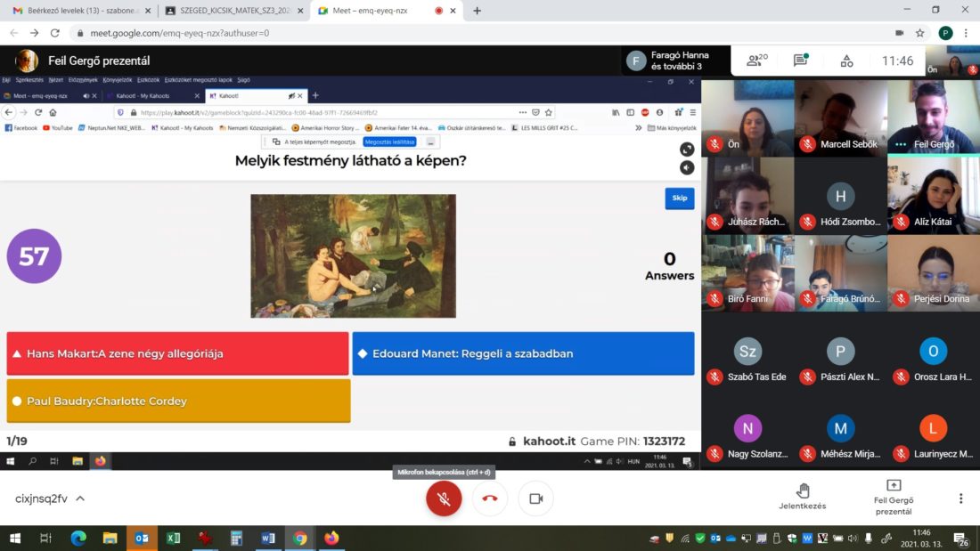Click Megosztás leállítása in the shared screen
The image size is (980, 551).
(390, 142)
